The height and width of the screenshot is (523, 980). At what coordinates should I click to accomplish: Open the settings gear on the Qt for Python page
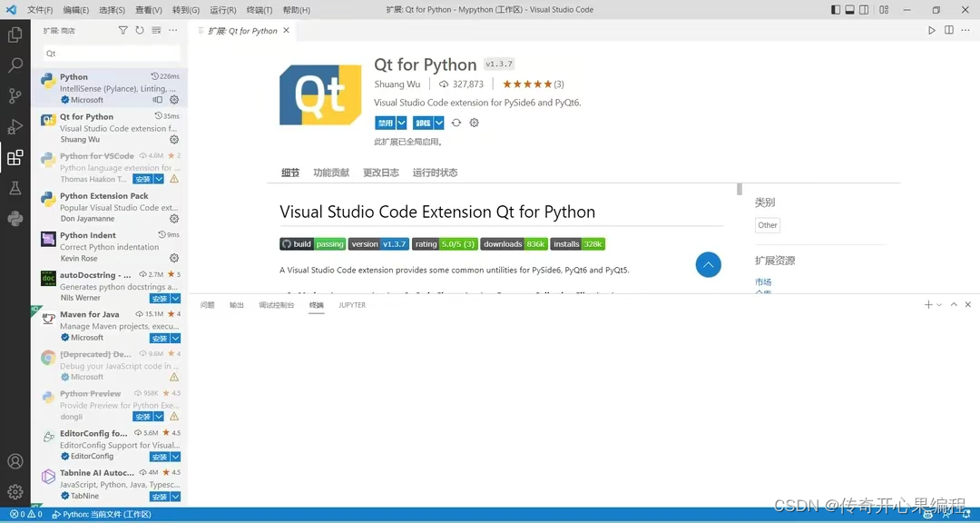475,123
